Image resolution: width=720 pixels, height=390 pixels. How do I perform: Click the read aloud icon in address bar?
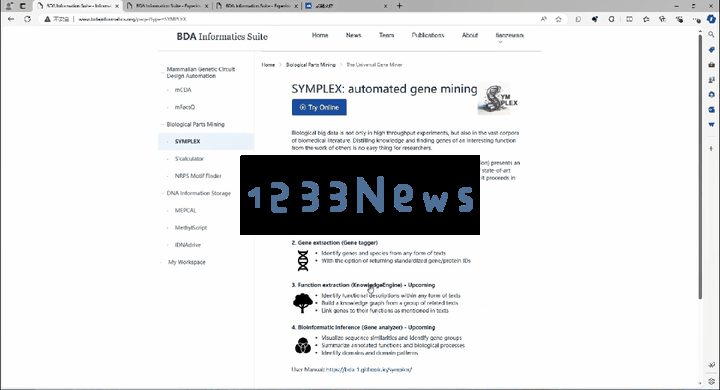pos(544,19)
